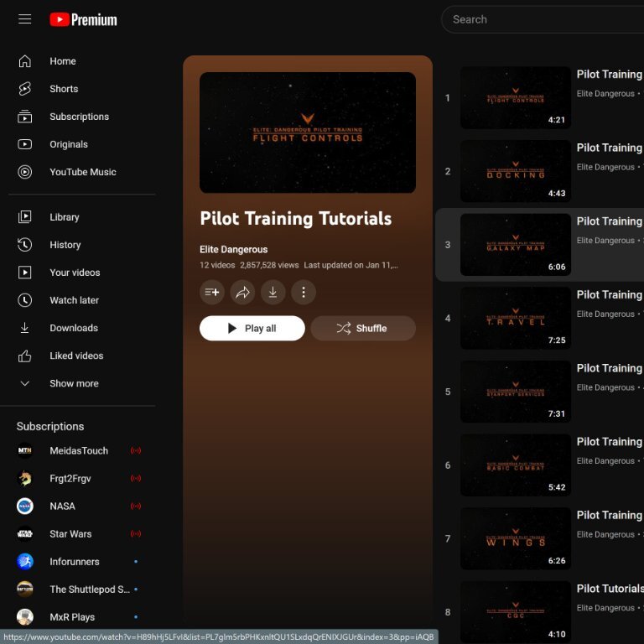Save playlist to library icon
Screen dimensions: 644x644
[x=212, y=292]
